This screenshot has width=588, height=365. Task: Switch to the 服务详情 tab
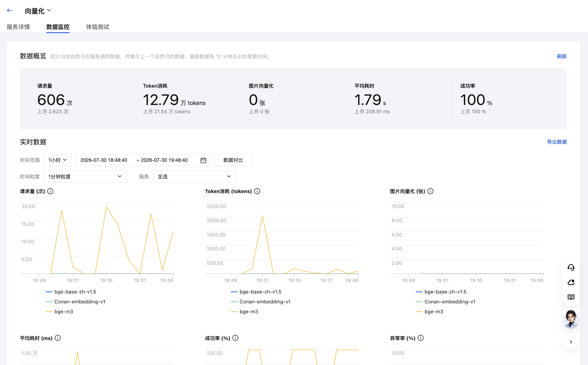(x=18, y=27)
